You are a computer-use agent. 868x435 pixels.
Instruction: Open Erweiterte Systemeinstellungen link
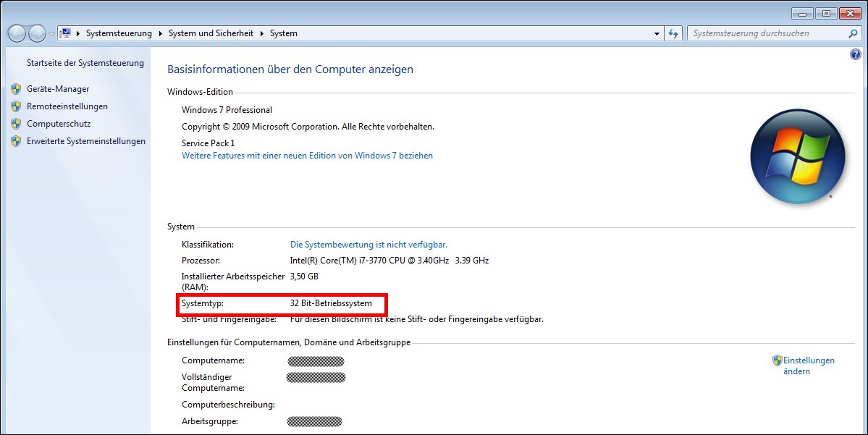(86, 141)
